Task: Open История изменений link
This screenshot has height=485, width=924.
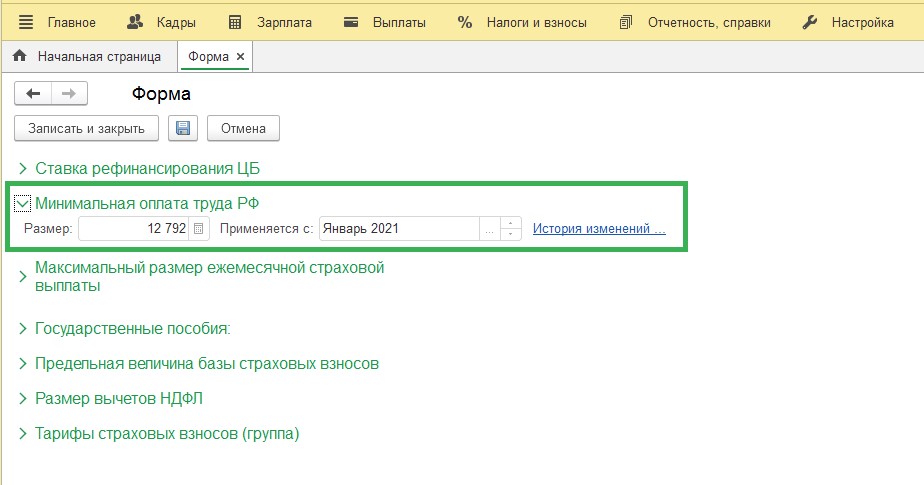Action: pos(599,229)
